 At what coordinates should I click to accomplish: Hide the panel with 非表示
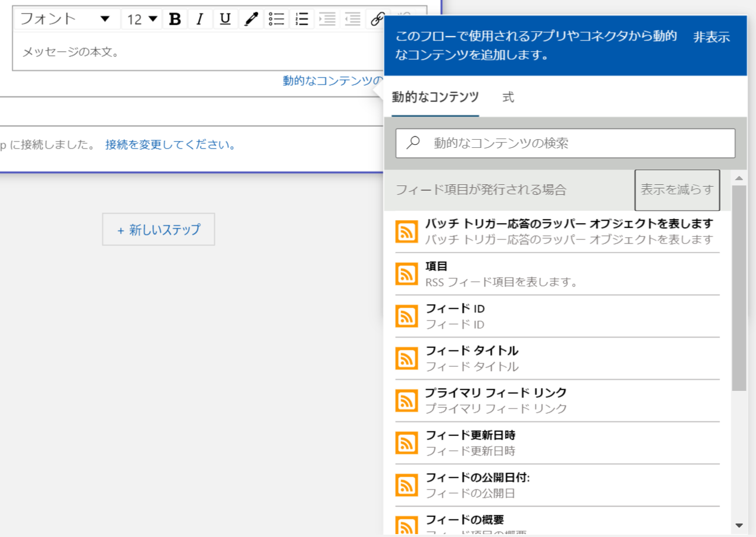click(x=711, y=37)
